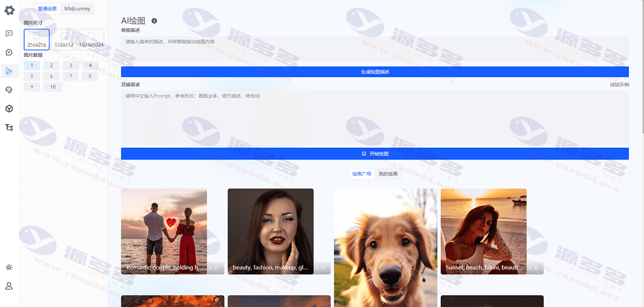Click the 'beauty, fashion, makeup, gl...' caption

point(270,267)
